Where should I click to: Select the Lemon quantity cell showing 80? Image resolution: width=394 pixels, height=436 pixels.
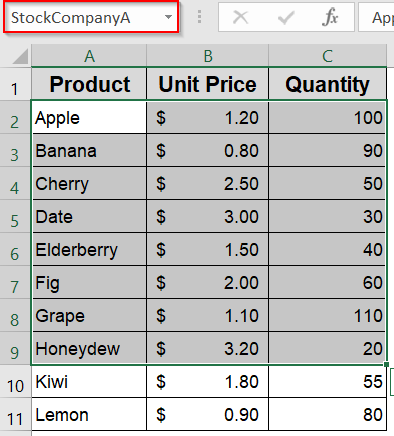coord(328,415)
